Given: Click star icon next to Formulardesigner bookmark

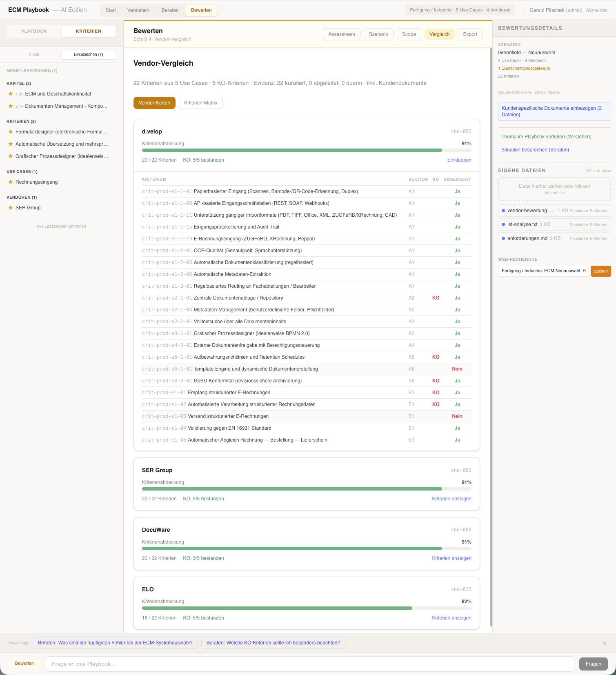Looking at the screenshot, I should (11, 132).
